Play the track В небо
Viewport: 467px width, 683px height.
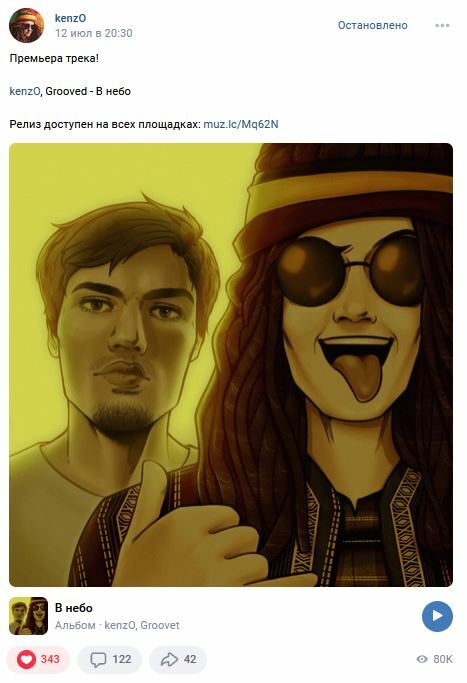[x=437, y=616]
